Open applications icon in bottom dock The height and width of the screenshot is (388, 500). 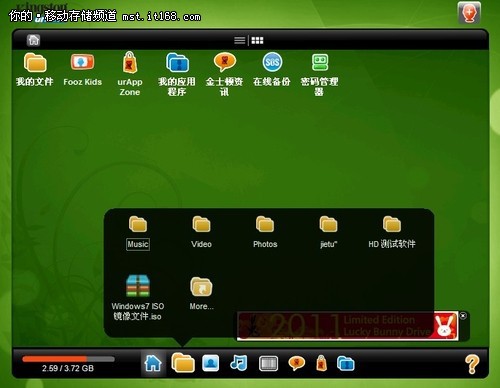click(x=346, y=363)
